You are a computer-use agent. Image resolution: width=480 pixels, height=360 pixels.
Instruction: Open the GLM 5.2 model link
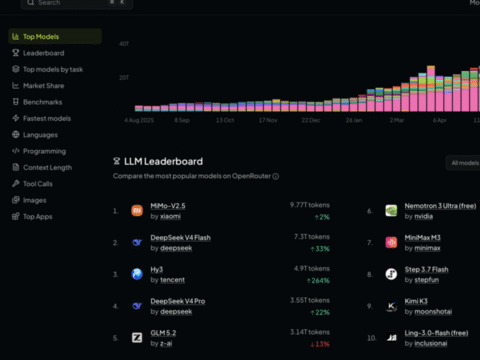tap(163, 333)
